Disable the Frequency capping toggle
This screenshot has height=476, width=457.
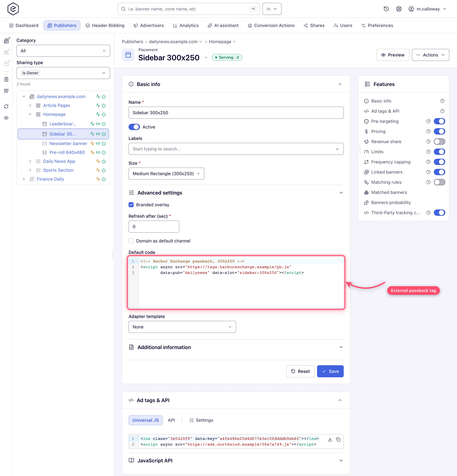click(439, 162)
